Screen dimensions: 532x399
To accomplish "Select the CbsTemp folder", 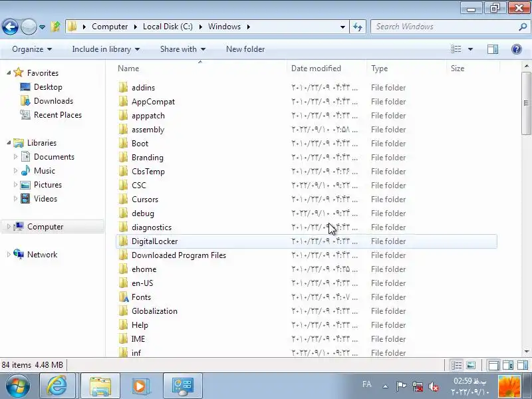I will [148, 172].
